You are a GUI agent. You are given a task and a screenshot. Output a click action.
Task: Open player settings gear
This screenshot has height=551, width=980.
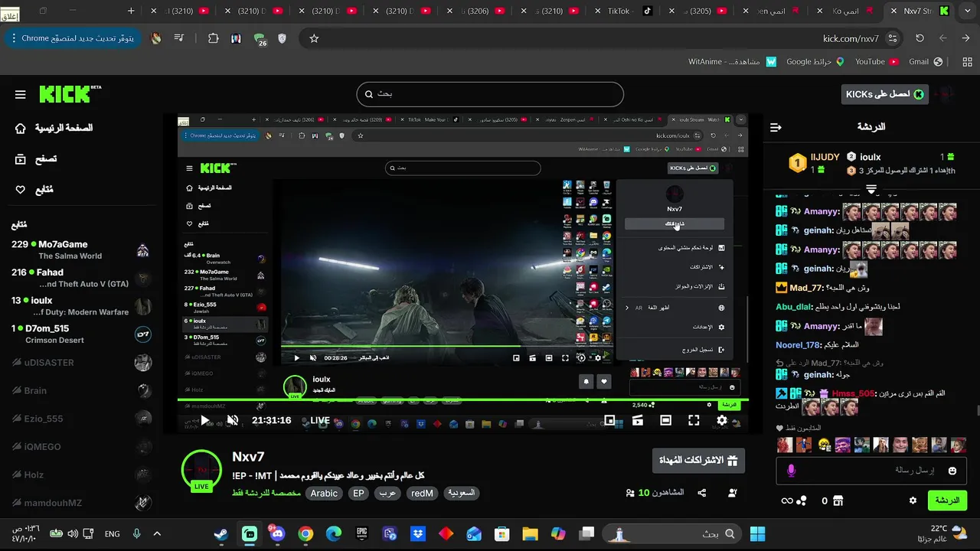[722, 420]
